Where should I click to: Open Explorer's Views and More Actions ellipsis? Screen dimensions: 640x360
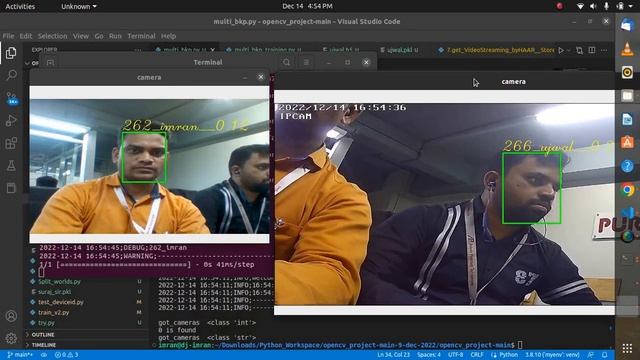click(x=138, y=50)
